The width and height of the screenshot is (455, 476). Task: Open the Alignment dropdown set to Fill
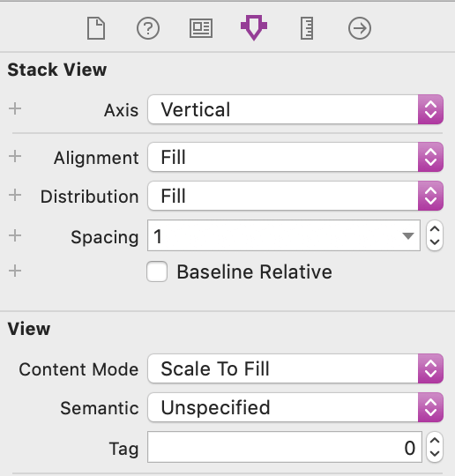point(295,157)
